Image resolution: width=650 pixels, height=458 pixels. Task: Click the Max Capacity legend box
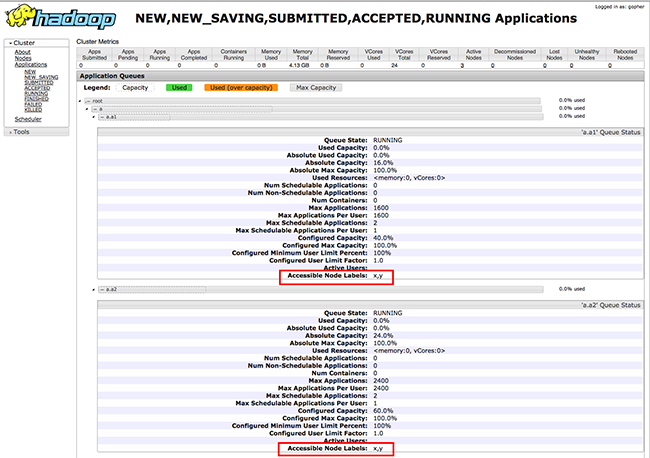pos(315,88)
